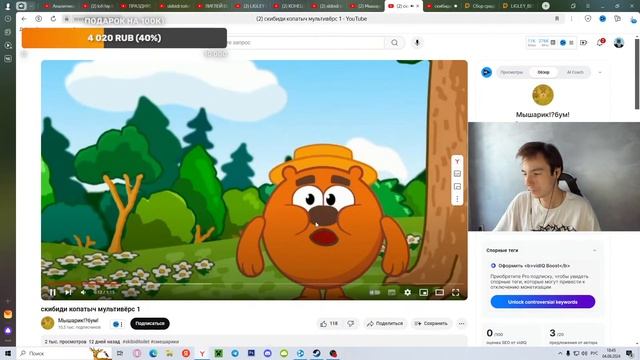Click the Подписаться subscribe button
Image resolution: width=640 pixels, height=360 pixels.
[150, 324]
